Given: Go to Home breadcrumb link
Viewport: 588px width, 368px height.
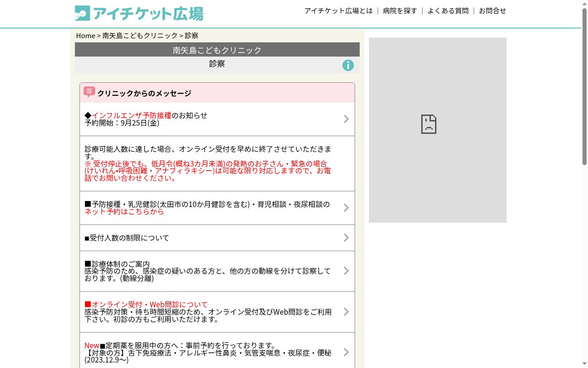Looking at the screenshot, I should [85, 35].
